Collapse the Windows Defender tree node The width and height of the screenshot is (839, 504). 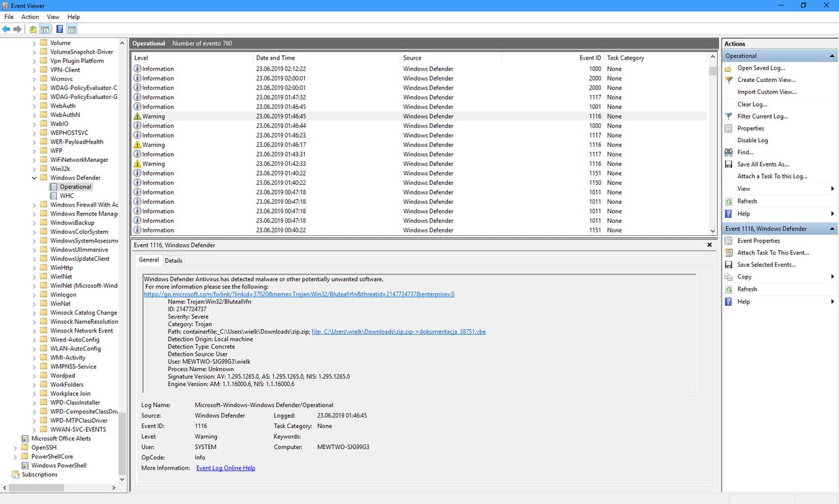34,178
